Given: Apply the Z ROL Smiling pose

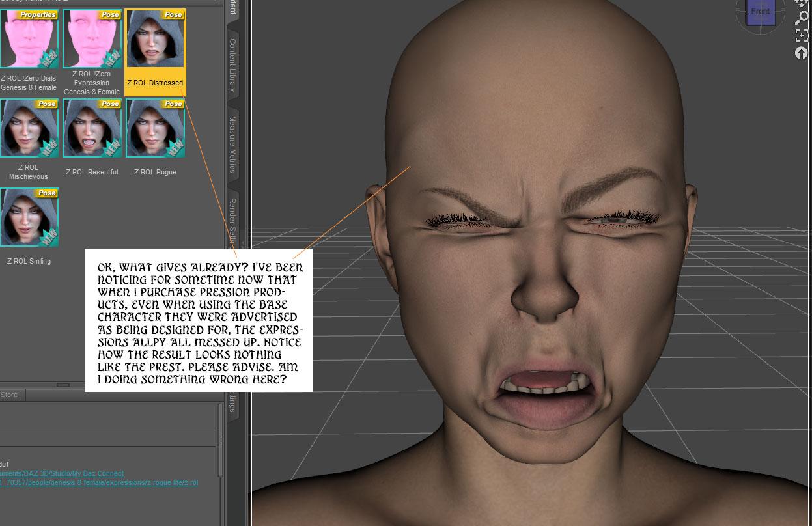Looking at the screenshot, I should coord(29,227).
